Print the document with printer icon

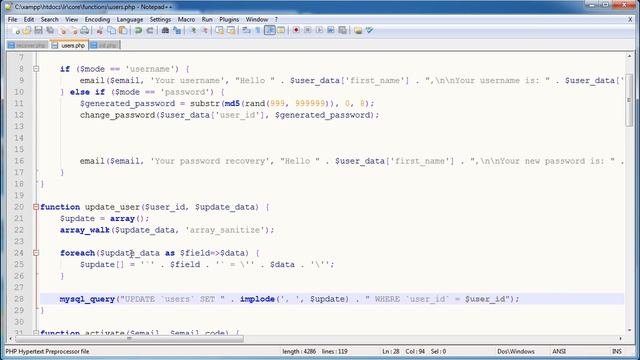[x=84, y=31]
